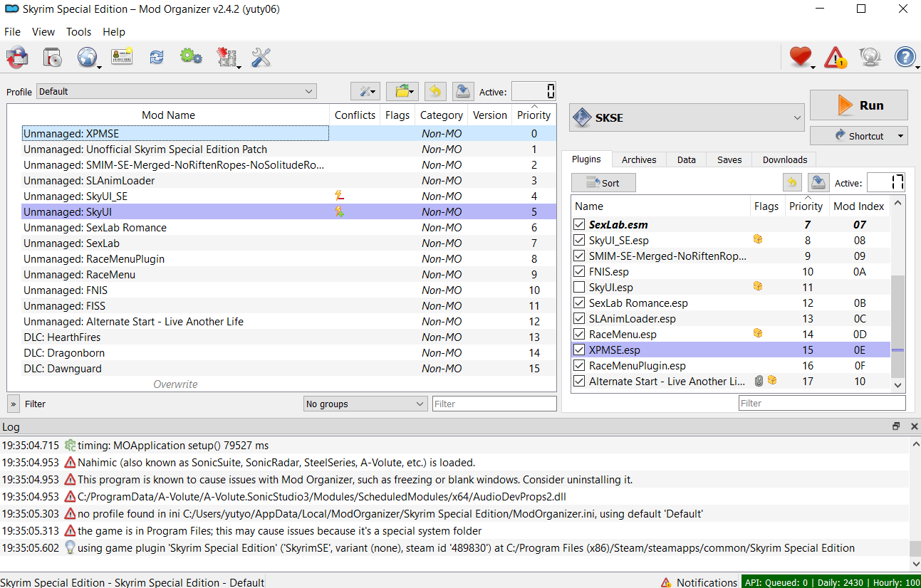Sort plugins by Mod Index header
The height and width of the screenshot is (588, 921).
click(x=858, y=206)
